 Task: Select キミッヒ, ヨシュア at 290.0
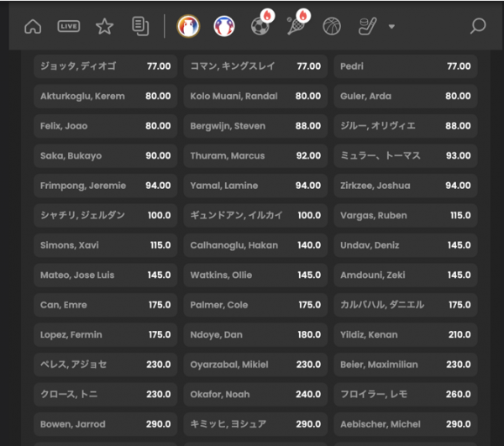[255, 424]
